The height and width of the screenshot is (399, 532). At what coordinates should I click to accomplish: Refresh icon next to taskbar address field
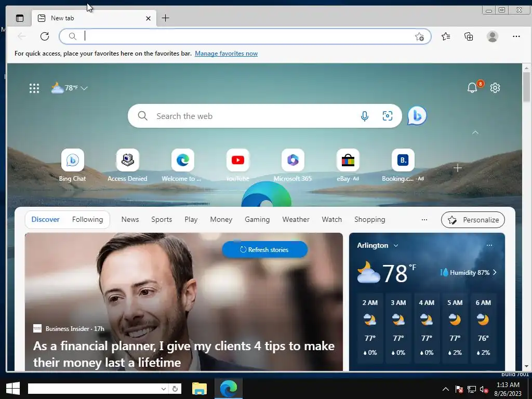point(175,389)
